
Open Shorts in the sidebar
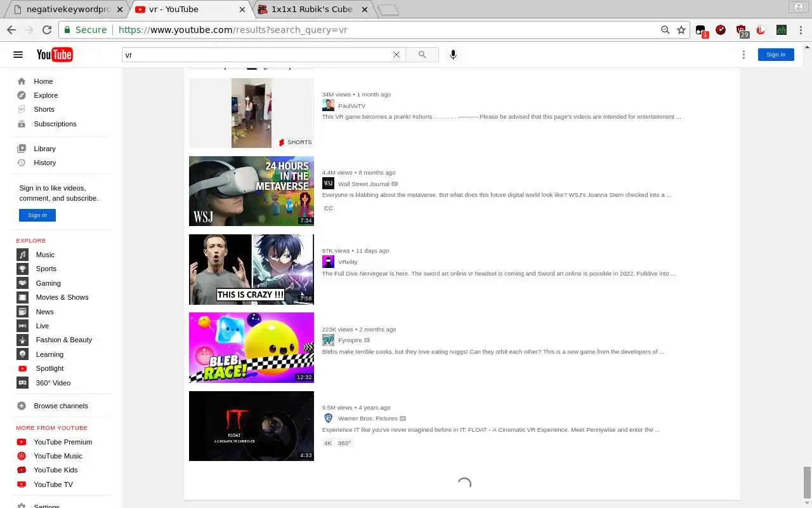coord(44,109)
